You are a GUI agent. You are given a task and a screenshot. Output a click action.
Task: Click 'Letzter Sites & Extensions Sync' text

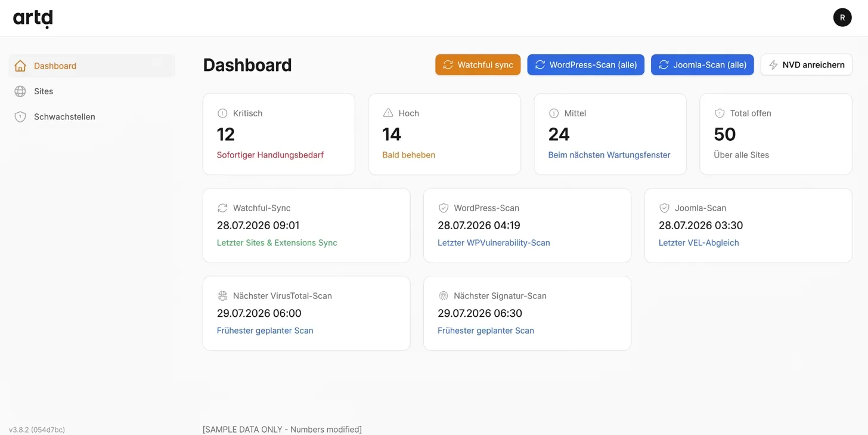point(277,243)
